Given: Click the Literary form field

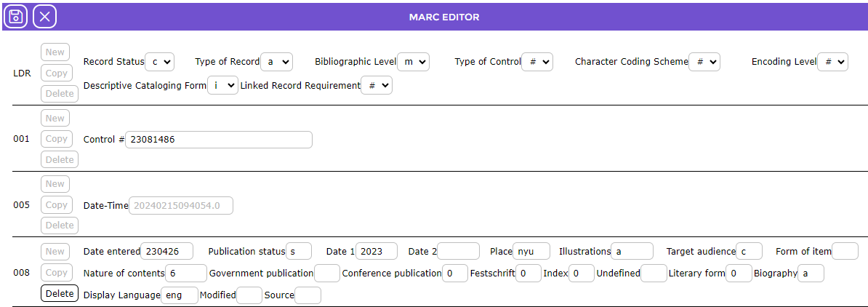Looking at the screenshot, I should [x=739, y=274].
